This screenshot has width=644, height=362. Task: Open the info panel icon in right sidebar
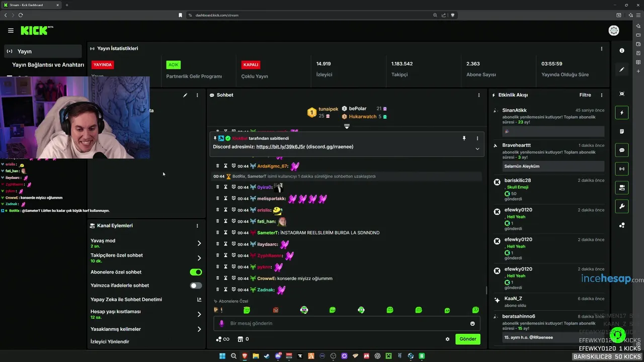(x=622, y=50)
